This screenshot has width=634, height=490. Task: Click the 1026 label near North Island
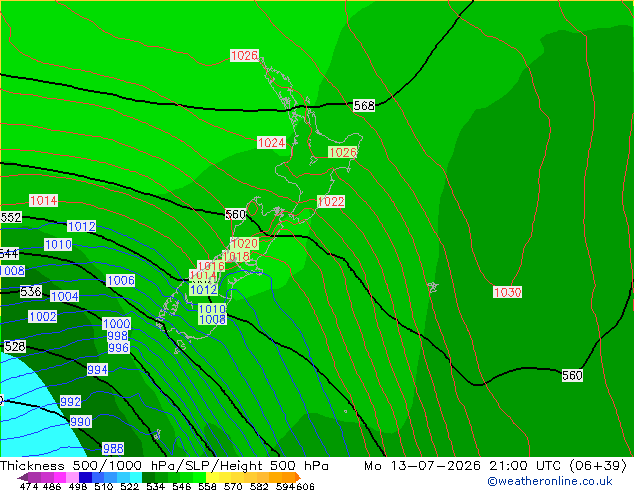tap(343, 152)
